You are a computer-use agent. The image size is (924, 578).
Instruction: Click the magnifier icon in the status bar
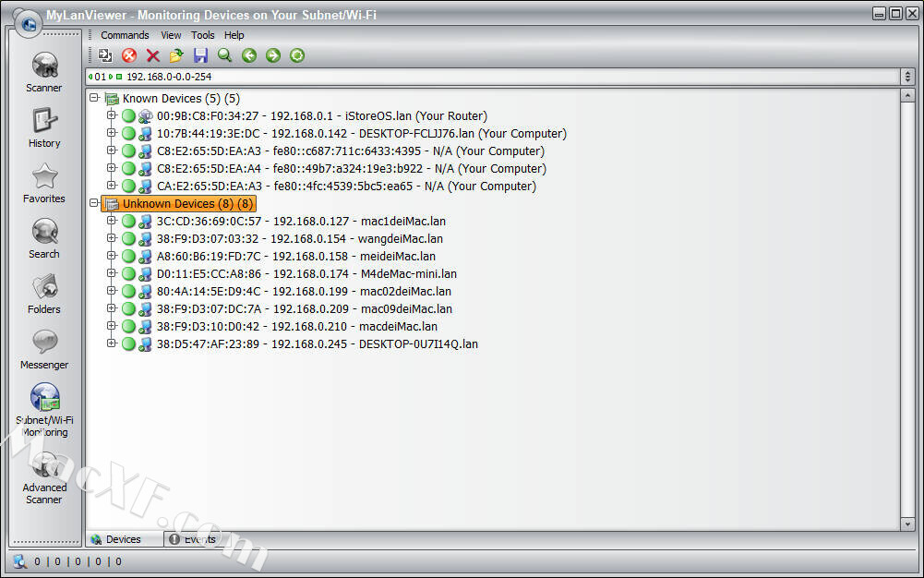coord(20,561)
